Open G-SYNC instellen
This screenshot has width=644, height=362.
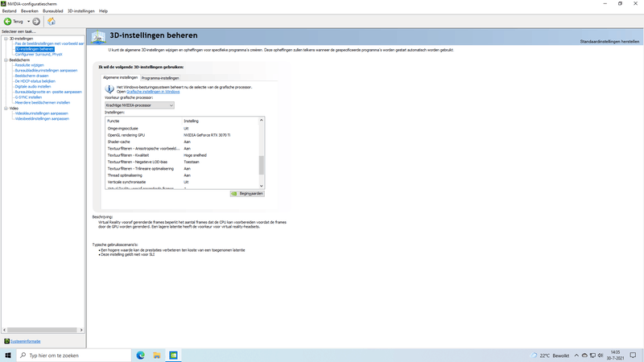click(x=28, y=97)
